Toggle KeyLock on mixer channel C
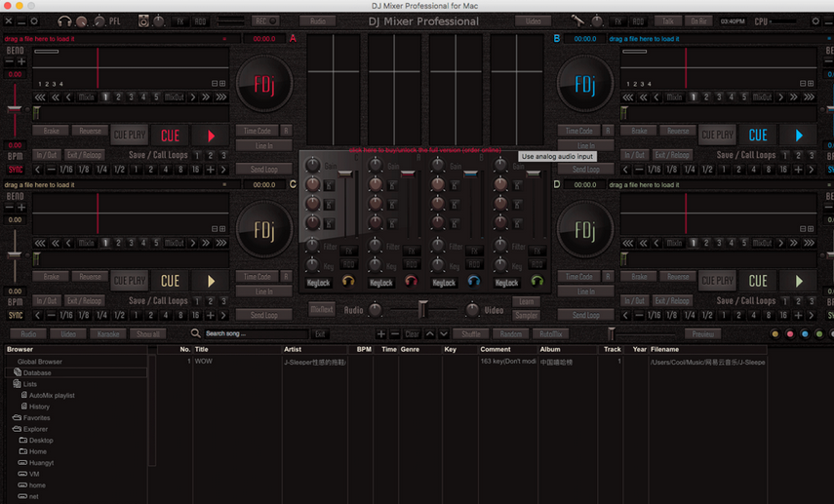 click(318, 283)
